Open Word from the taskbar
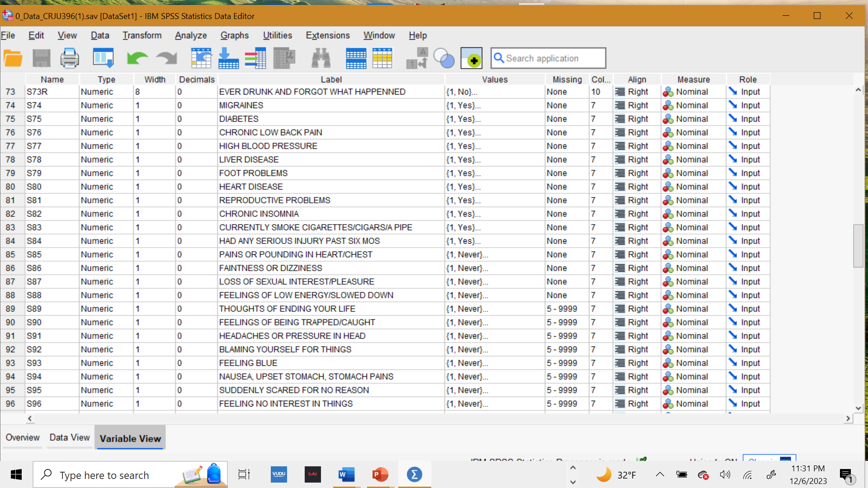The image size is (868, 488). pyautogui.click(x=346, y=474)
